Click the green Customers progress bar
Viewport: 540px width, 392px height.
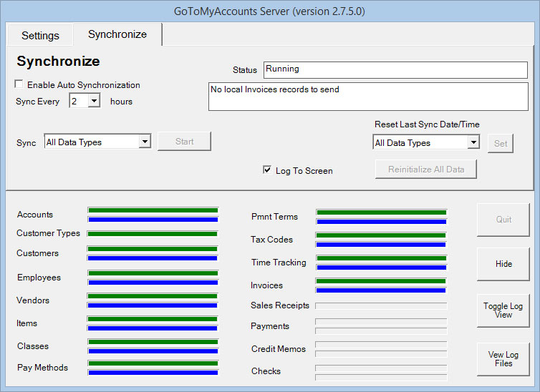tap(153, 249)
